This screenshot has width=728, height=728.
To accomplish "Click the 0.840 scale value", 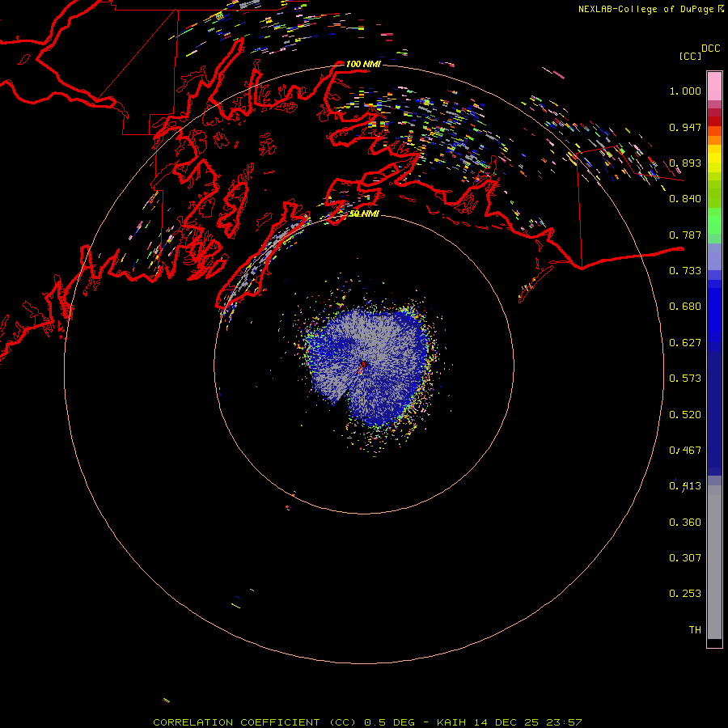I will [685, 199].
